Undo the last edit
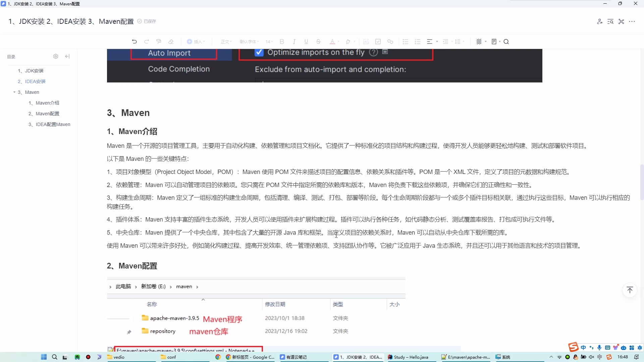The width and height of the screenshot is (644, 362). [134, 41]
